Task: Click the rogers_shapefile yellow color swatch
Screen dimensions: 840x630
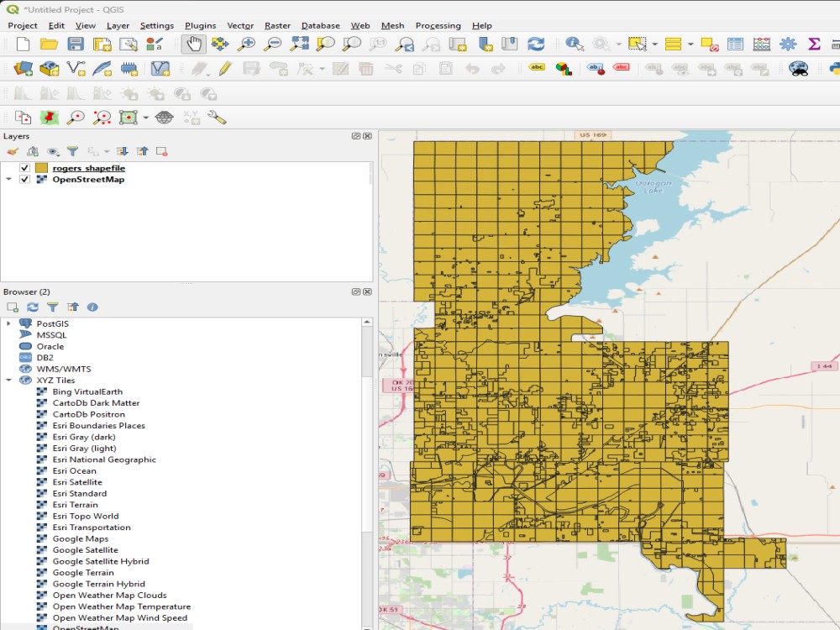Action: pyautogui.click(x=41, y=168)
